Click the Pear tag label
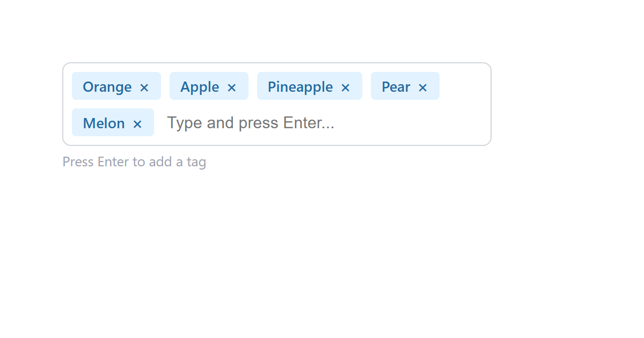 pyautogui.click(x=396, y=86)
